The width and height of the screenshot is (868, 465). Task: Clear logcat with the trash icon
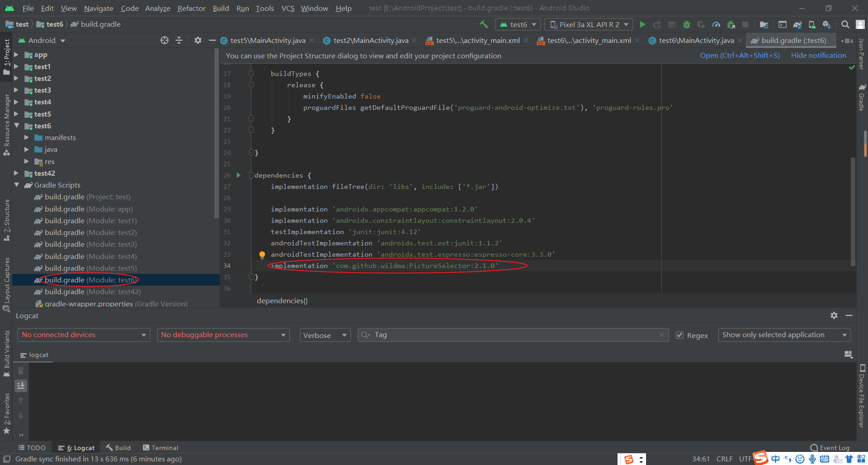click(21, 371)
